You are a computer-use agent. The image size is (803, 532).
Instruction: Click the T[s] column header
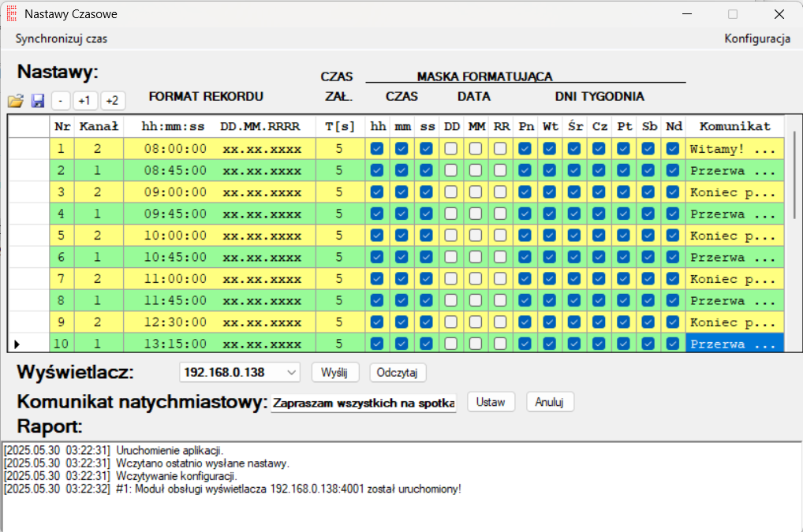click(340, 126)
